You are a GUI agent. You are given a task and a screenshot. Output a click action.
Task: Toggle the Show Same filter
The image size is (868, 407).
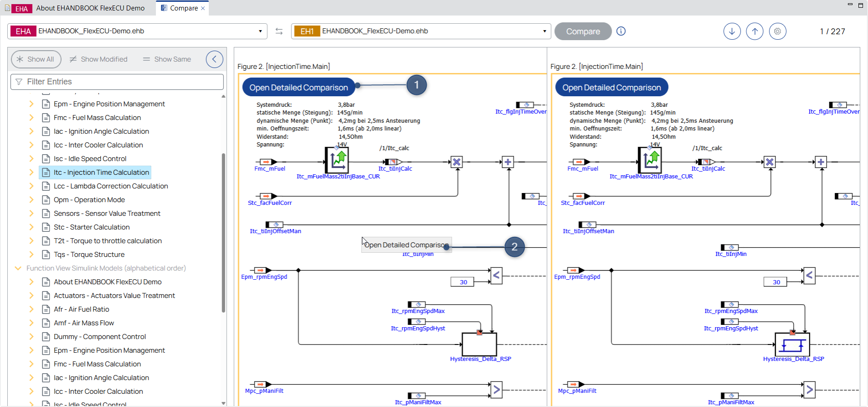pyautogui.click(x=167, y=59)
